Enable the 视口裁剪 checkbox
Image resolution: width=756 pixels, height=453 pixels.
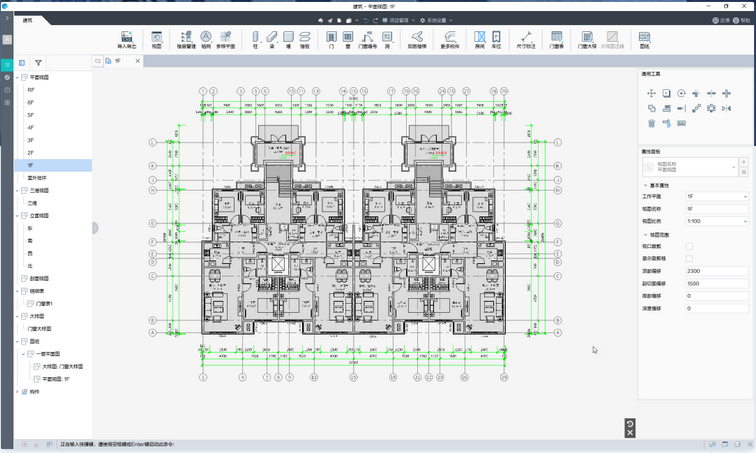[689, 246]
